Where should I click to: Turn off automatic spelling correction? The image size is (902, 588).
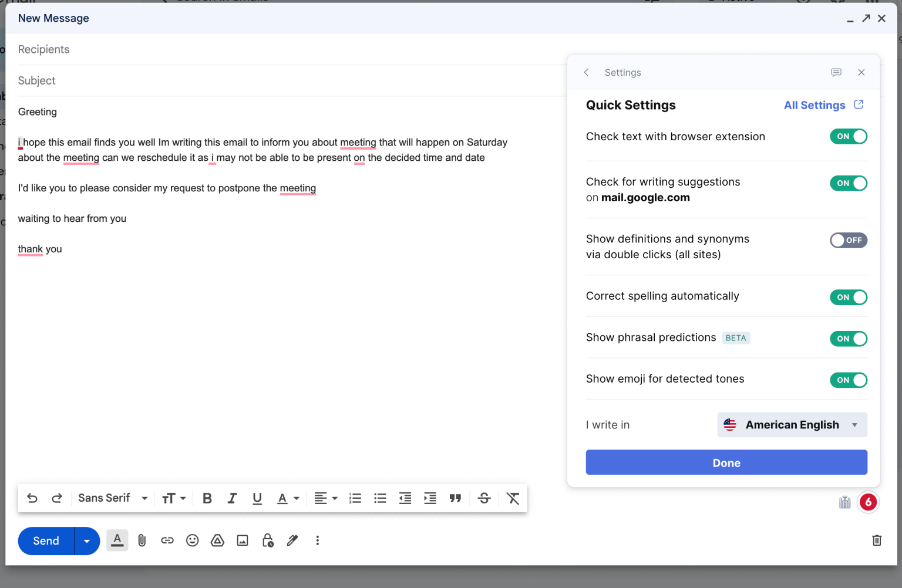(848, 297)
